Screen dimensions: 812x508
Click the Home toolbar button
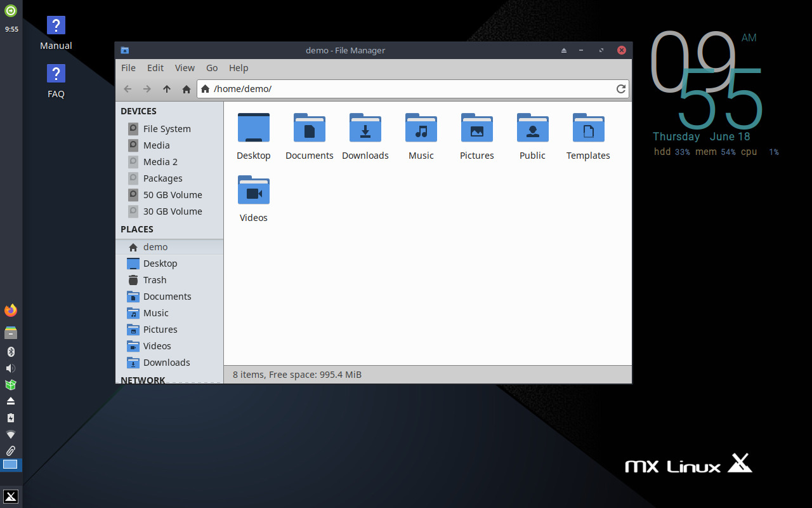pos(187,89)
